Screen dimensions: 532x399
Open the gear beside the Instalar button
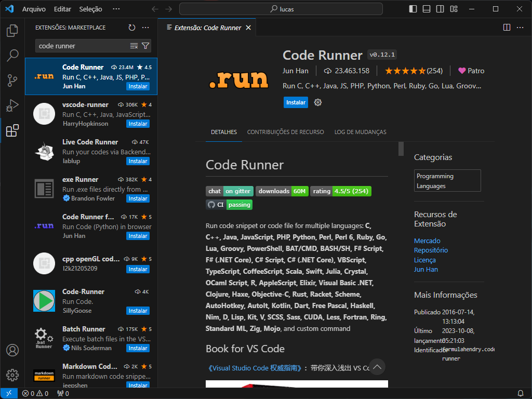click(x=317, y=102)
